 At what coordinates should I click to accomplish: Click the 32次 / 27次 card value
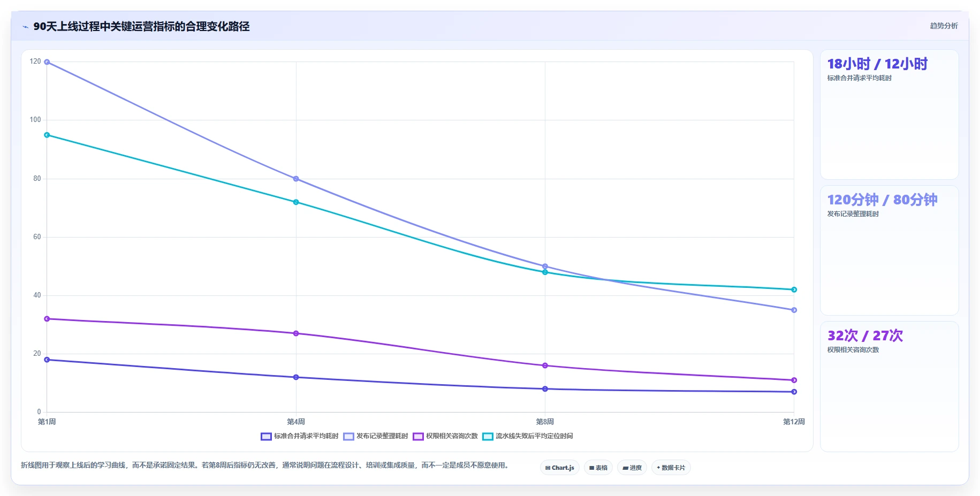point(865,336)
